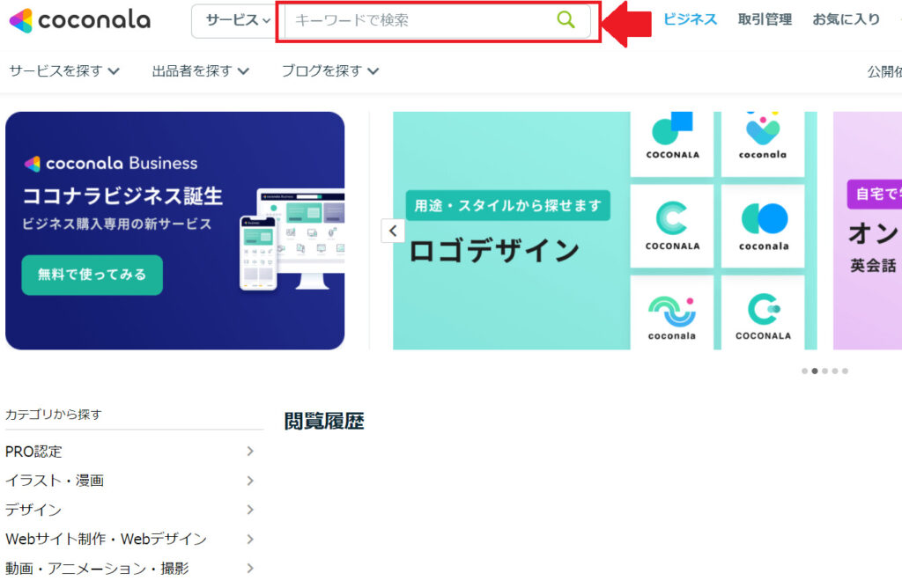Expand the デザイン chevron
Viewport: 902px width, 588px height.
click(250, 510)
